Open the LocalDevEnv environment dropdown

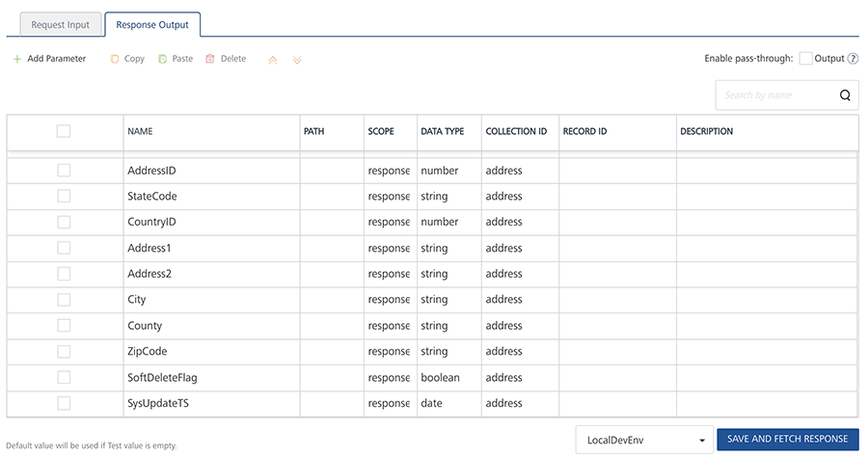pos(643,440)
